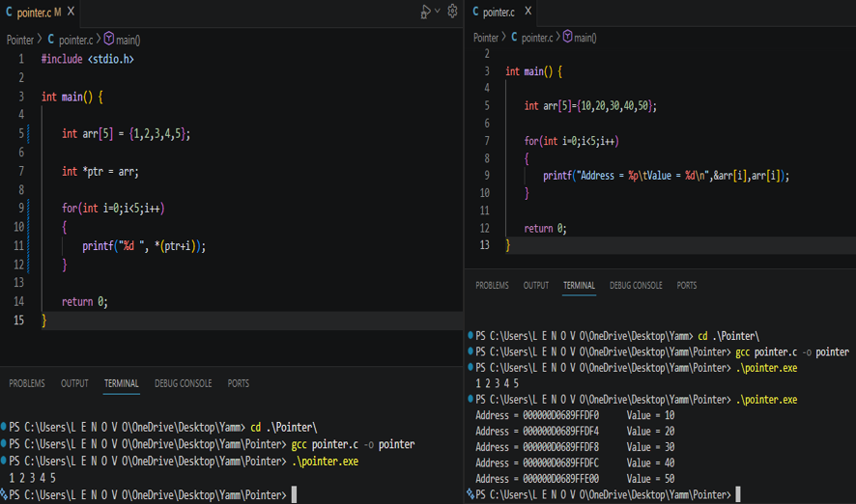Click 'gcc pointer.c -o pointer' in right terminal
This screenshot has height=504, width=856.
[792, 351]
